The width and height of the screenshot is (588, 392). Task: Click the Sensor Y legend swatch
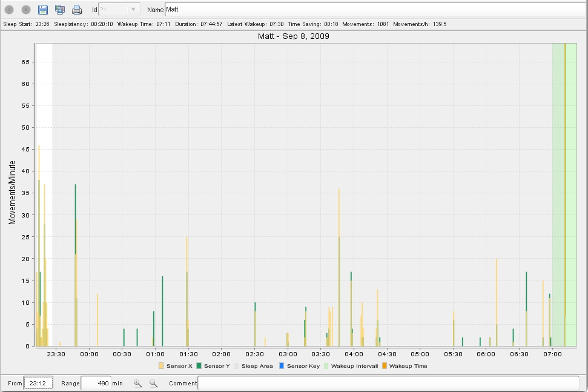199,366
